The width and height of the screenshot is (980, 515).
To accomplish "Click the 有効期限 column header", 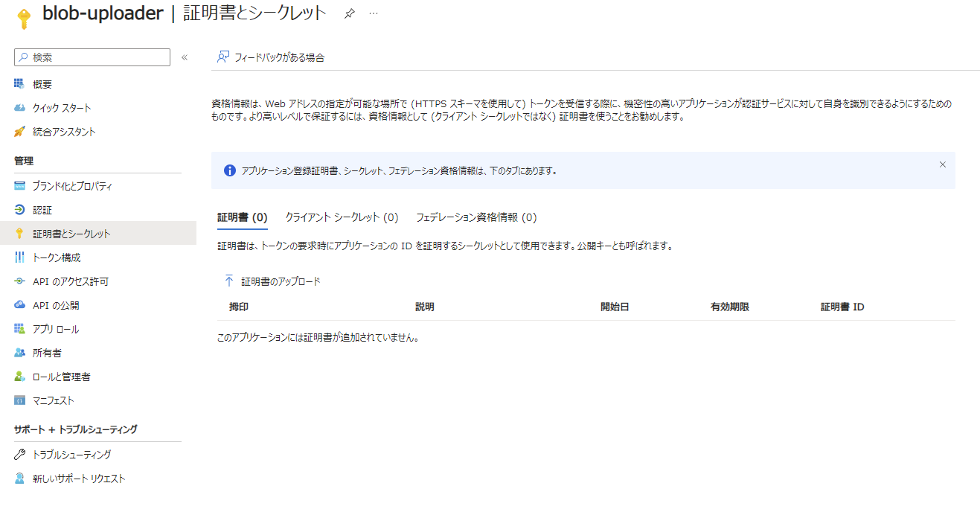I will coord(730,307).
